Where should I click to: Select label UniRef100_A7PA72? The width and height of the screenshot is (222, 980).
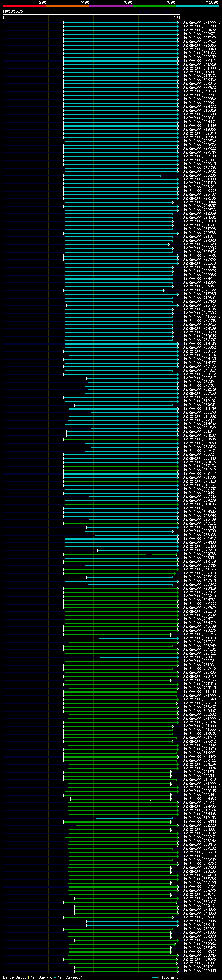click(x=199, y=88)
